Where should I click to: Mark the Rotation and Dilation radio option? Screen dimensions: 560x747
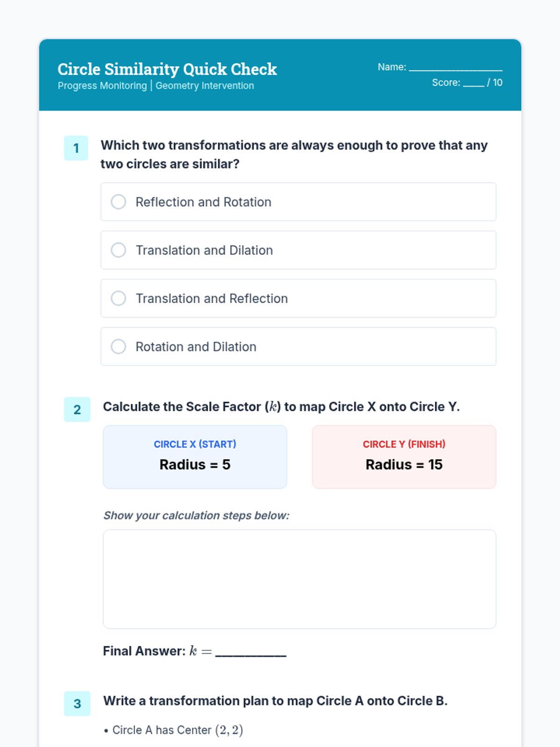119,346
